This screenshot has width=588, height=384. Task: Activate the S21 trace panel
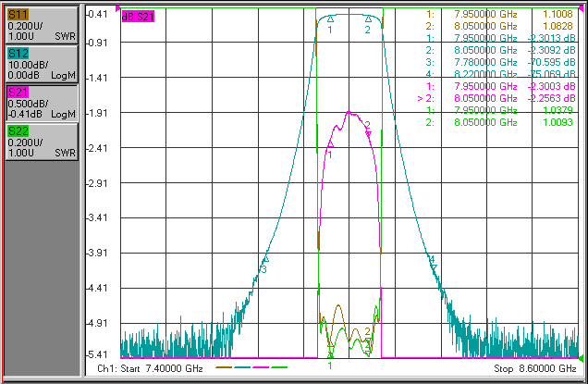point(42,103)
